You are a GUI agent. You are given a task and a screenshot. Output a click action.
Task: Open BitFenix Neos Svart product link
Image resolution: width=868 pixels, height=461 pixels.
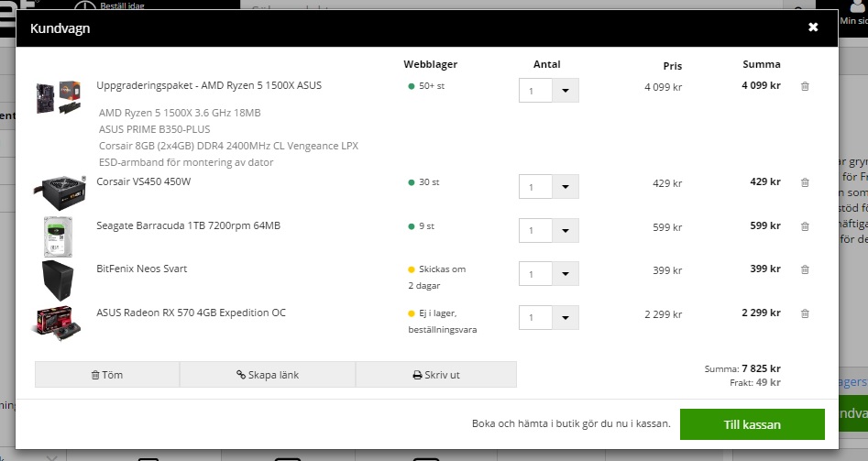click(x=142, y=269)
